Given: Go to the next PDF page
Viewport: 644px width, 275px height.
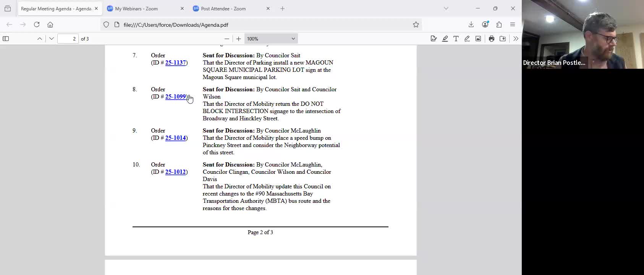Looking at the screenshot, I should 52,39.
